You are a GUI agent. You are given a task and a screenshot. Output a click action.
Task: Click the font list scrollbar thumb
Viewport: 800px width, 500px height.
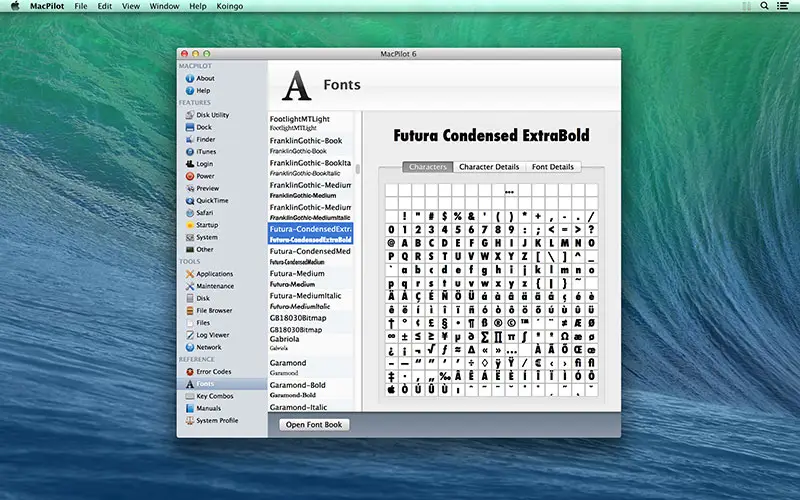click(358, 169)
